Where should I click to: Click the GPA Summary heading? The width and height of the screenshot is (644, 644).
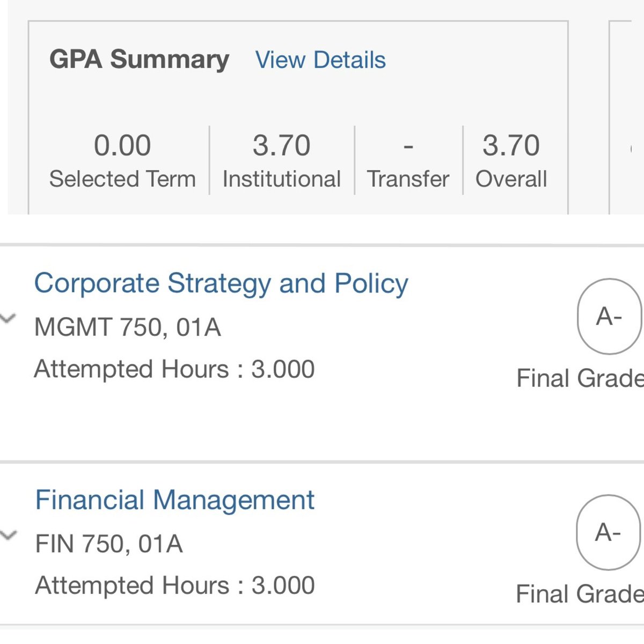(x=140, y=59)
